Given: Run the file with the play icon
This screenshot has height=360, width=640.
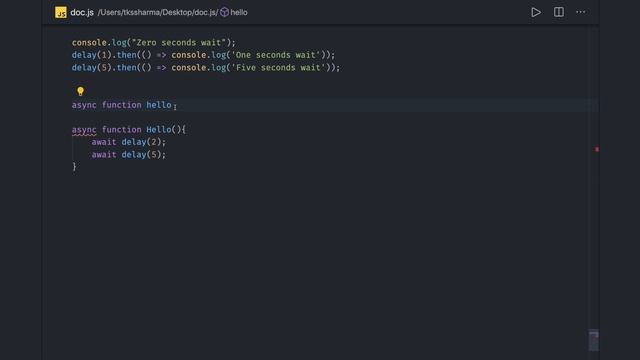Looking at the screenshot, I should point(536,12).
